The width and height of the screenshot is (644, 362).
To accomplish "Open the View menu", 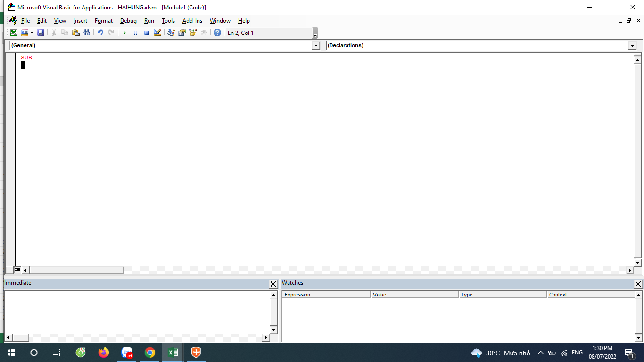I will (60, 21).
